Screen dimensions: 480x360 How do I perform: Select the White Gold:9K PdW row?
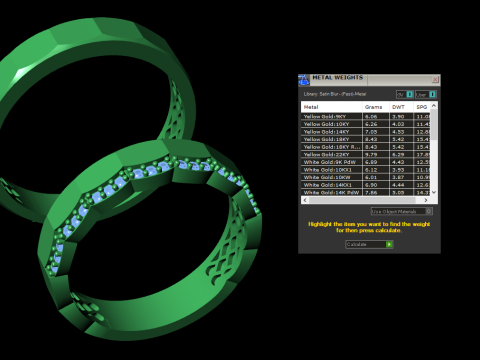[365, 162]
